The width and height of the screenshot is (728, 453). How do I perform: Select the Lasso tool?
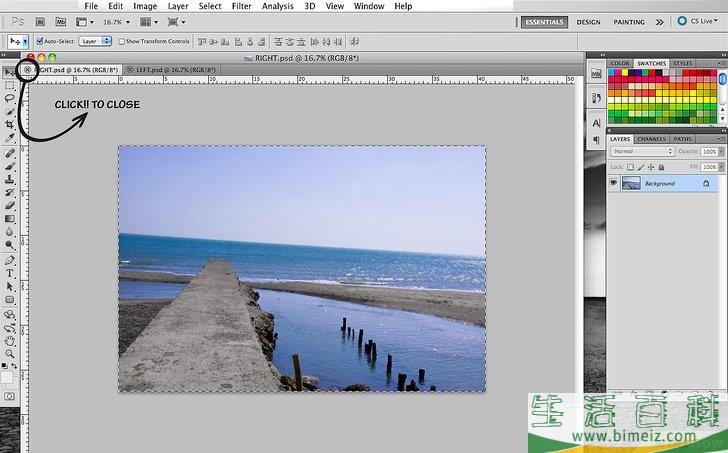(x=10, y=98)
